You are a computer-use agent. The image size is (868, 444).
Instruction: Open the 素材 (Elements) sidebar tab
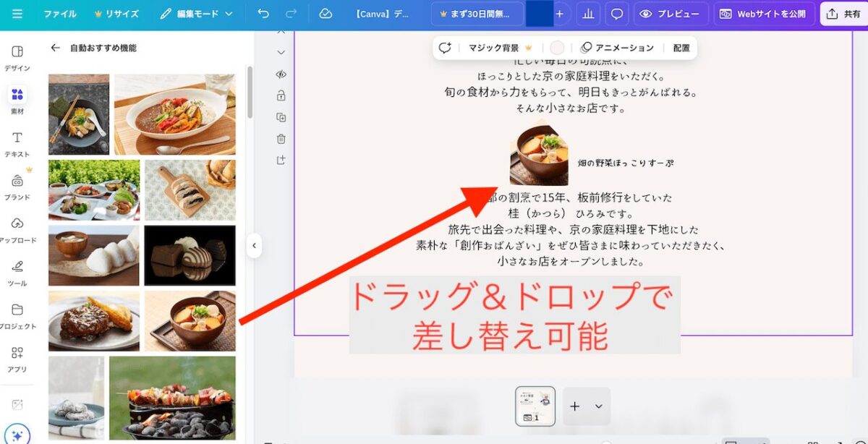[17, 101]
